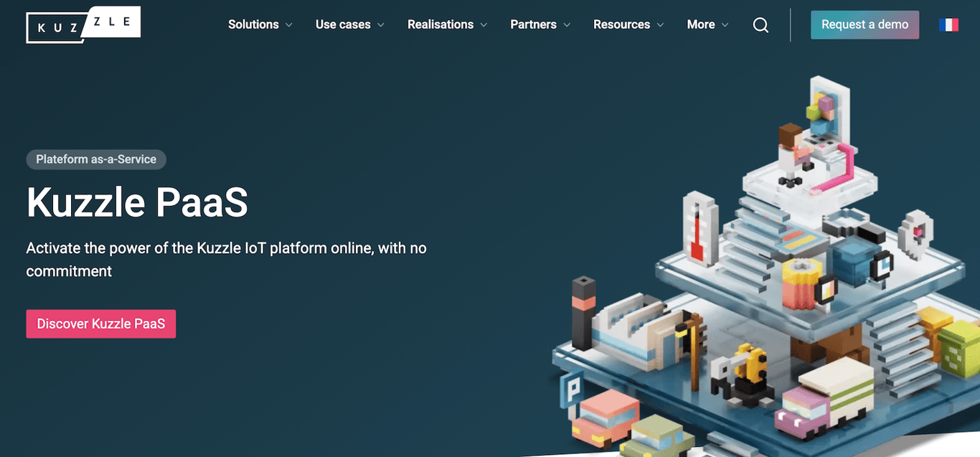Viewport: 980px width, 457px height.
Task: Open the Partners menu item
Action: (534, 24)
